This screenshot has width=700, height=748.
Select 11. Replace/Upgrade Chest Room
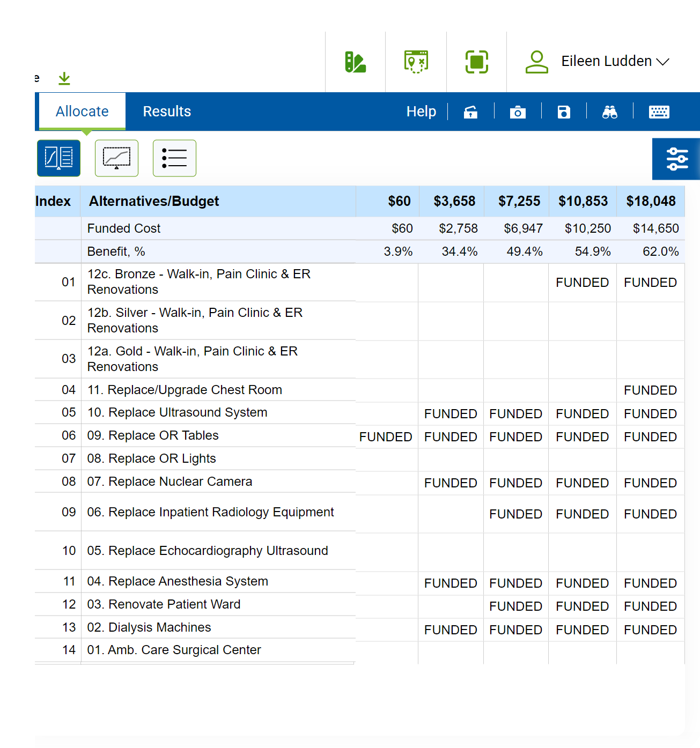coord(185,390)
